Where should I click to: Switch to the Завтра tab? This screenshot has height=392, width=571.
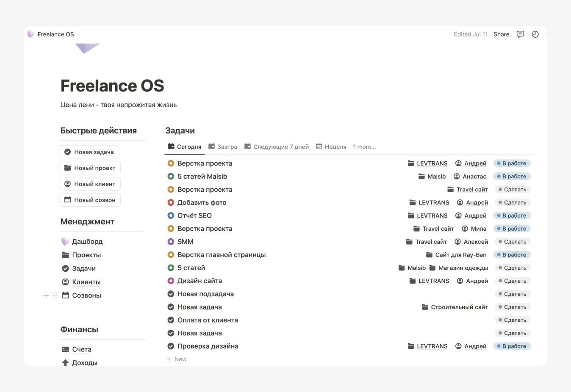[223, 147]
